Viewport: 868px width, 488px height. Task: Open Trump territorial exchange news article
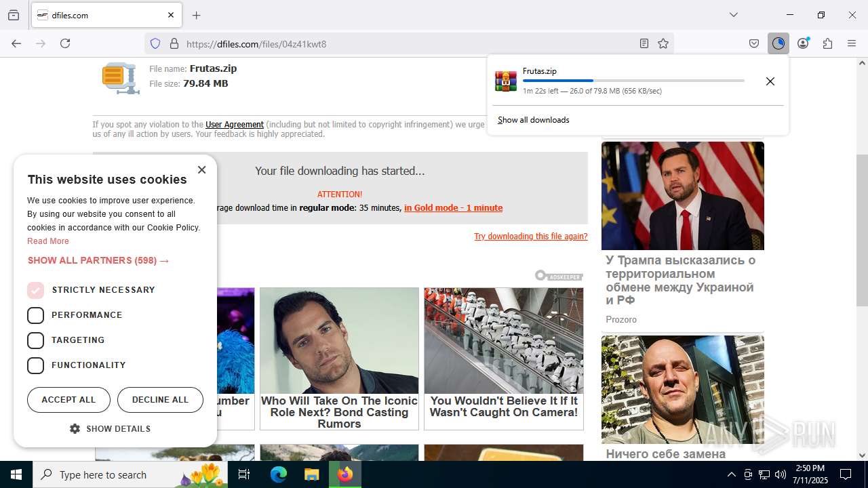(x=680, y=280)
